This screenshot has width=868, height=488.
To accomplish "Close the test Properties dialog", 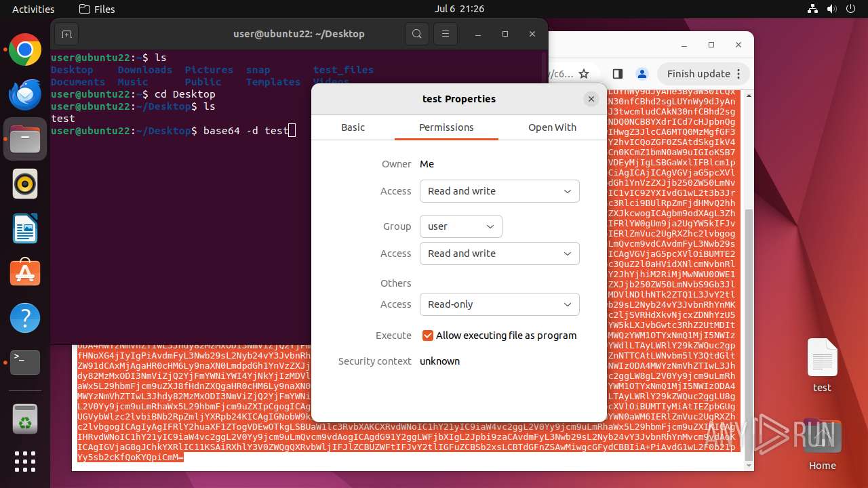I will coord(591,99).
